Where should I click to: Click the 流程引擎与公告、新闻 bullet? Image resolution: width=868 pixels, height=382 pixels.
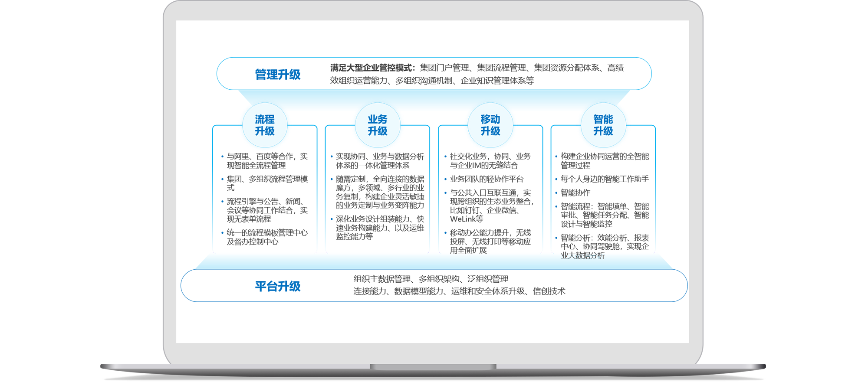[x=267, y=210]
